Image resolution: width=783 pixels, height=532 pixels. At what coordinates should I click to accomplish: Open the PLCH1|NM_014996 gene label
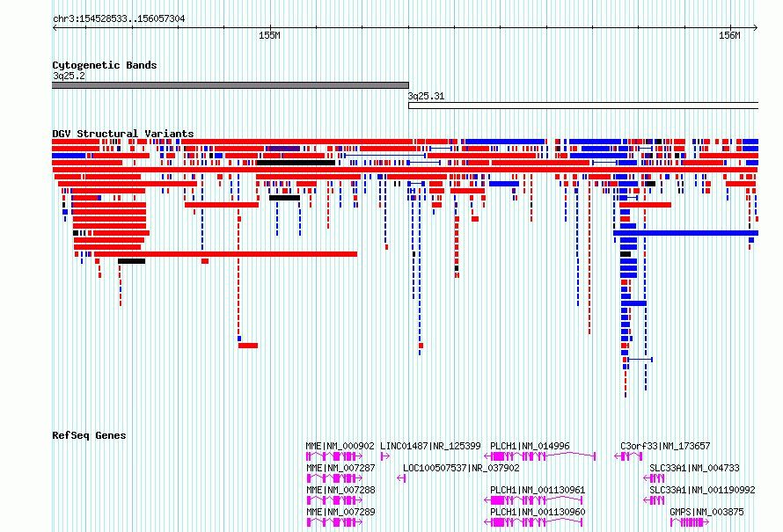click(530, 446)
